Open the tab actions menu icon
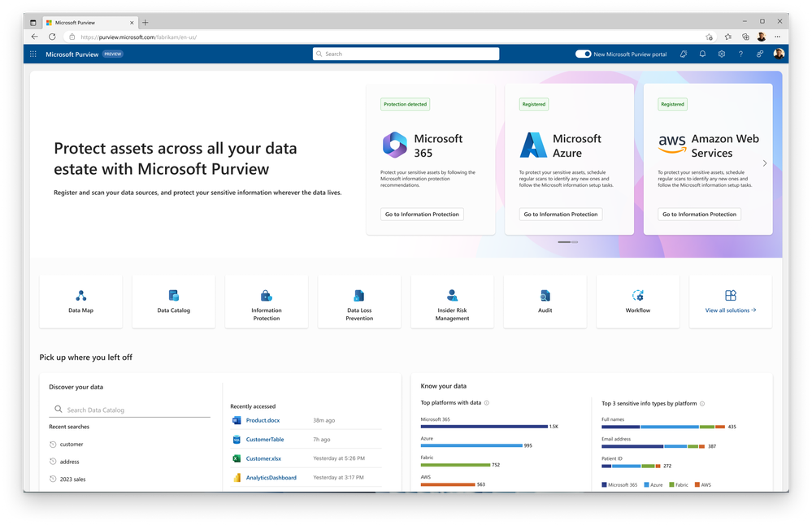Viewport: 812px width, 525px height. pos(33,23)
